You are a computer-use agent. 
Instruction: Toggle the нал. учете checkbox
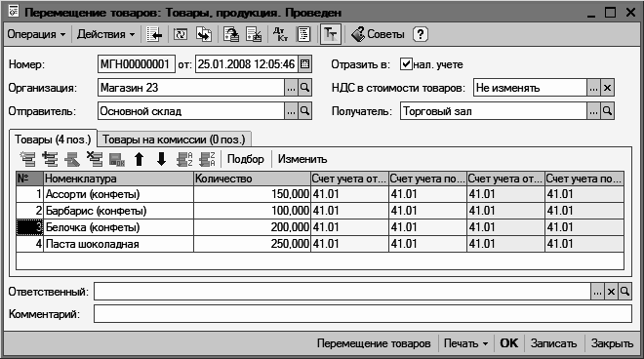coord(406,64)
